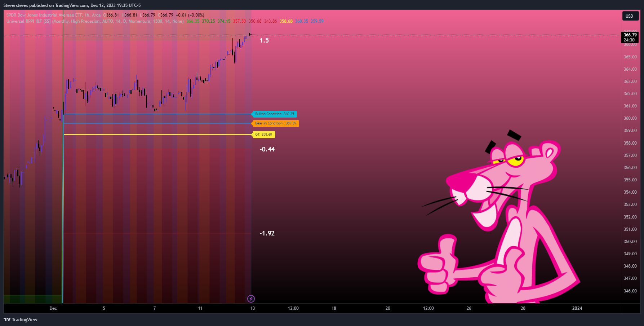Click the green 374.15 indicator value
This screenshot has width=644, height=326.
[224, 21]
